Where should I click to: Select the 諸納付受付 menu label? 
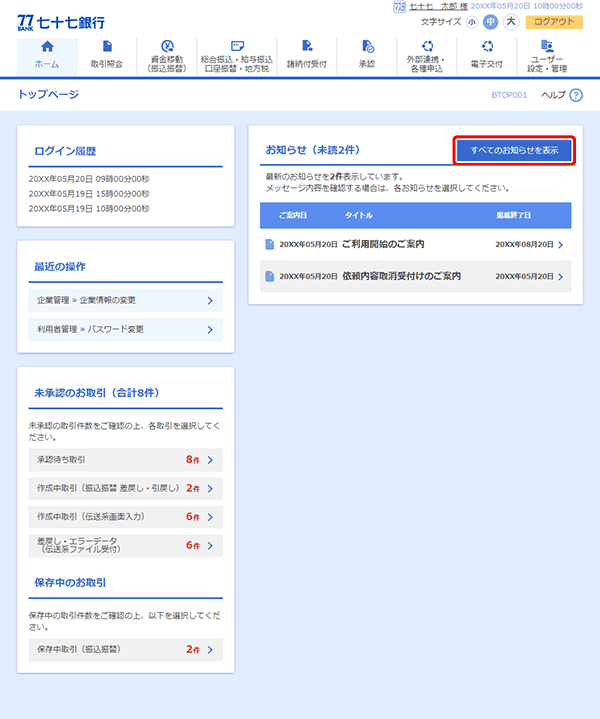(307, 64)
